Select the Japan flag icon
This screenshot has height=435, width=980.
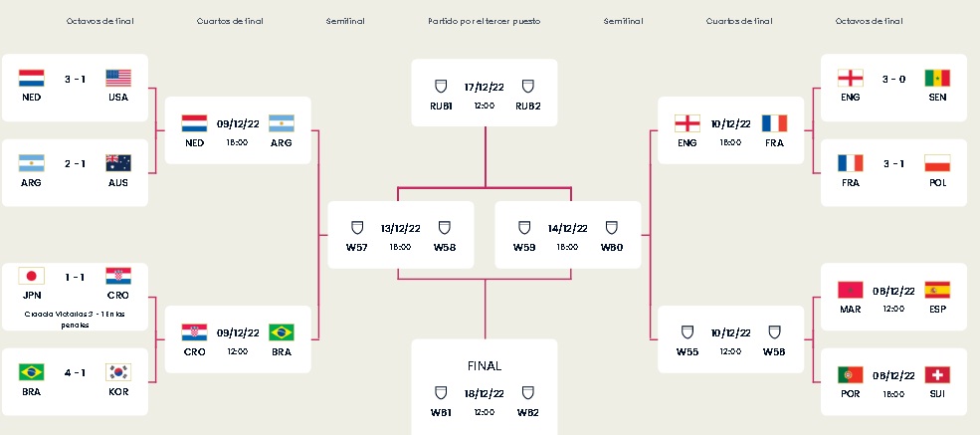pyautogui.click(x=32, y=276)
